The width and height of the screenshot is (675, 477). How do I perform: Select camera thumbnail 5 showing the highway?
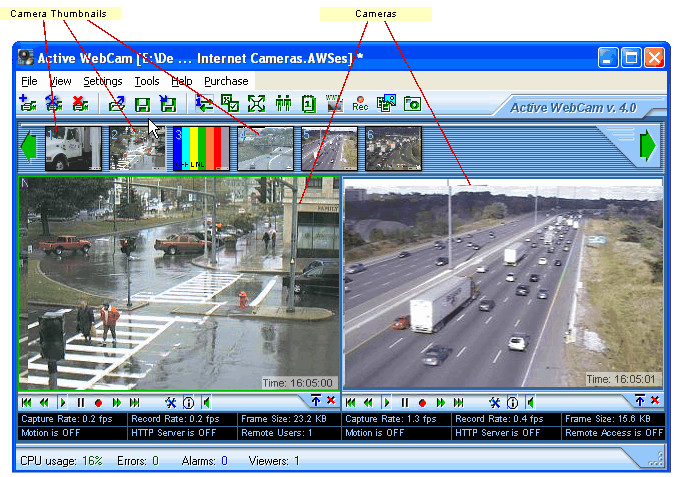[329, 148]
